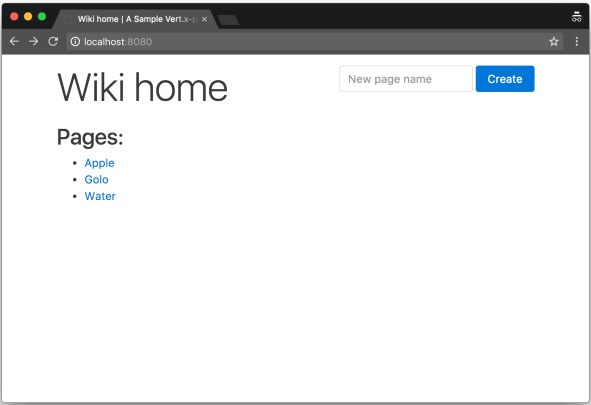Click the page favicon on Wiki home tab
591x405 pixels.
[68, 19]
